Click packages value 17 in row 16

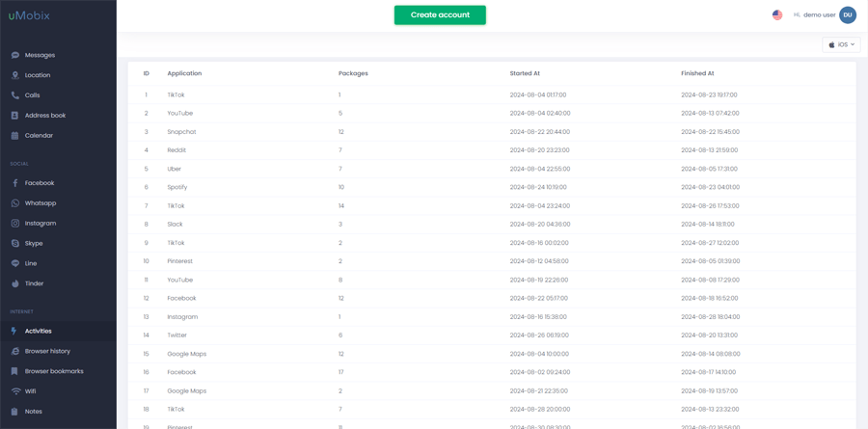pos(341,372)
